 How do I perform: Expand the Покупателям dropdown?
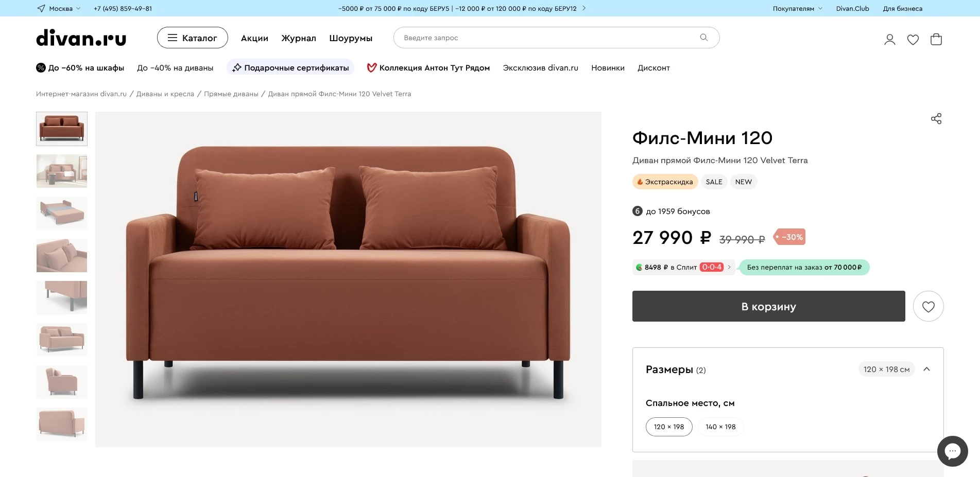[797, 9]
